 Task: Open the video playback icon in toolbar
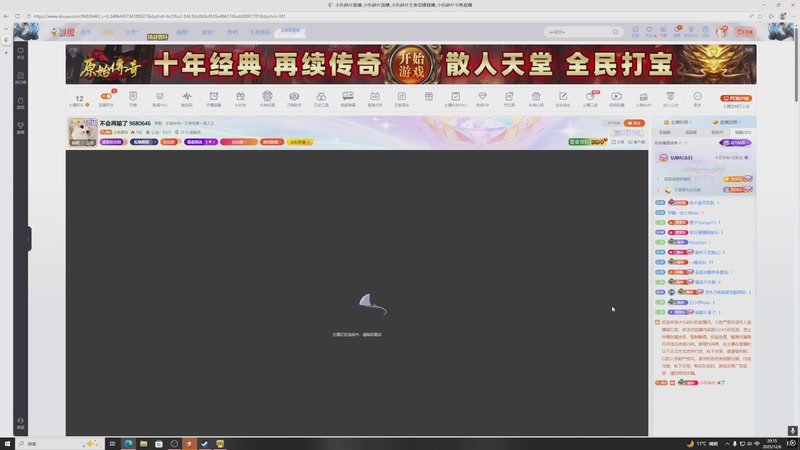[x=617, y=96]
